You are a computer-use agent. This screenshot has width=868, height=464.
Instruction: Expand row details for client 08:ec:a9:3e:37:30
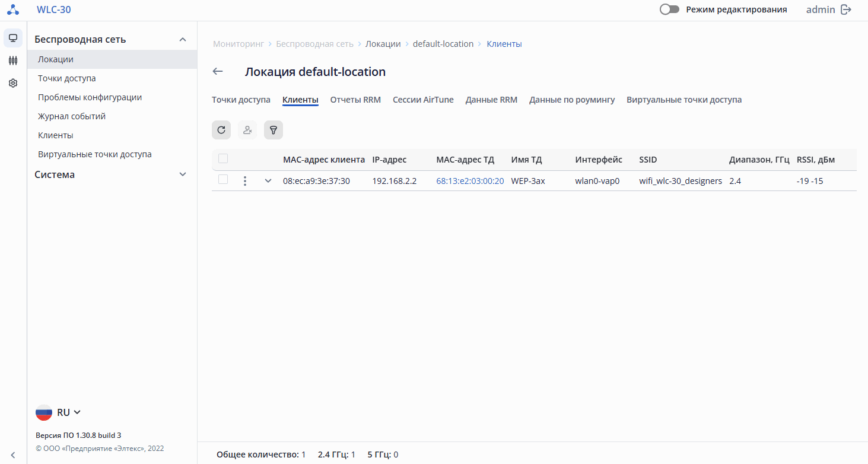[x=268, y=181]
